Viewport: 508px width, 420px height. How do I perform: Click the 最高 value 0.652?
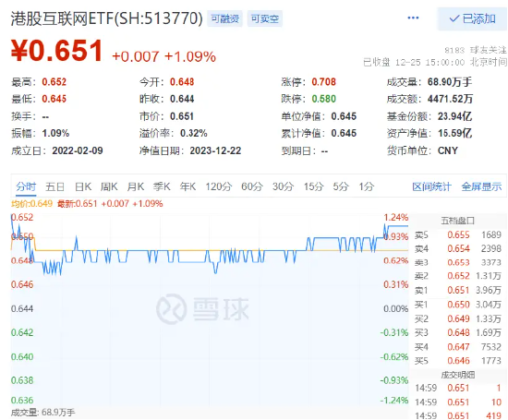coord(54,82)
